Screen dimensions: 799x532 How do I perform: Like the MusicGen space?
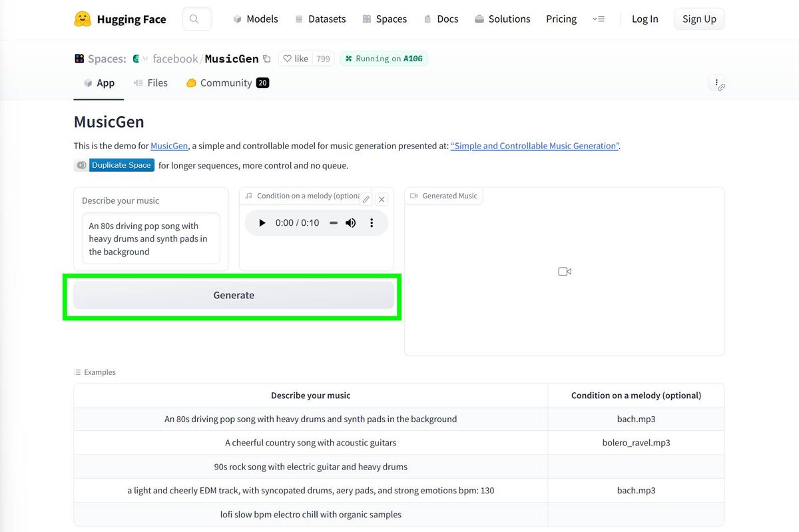[296, 59]
